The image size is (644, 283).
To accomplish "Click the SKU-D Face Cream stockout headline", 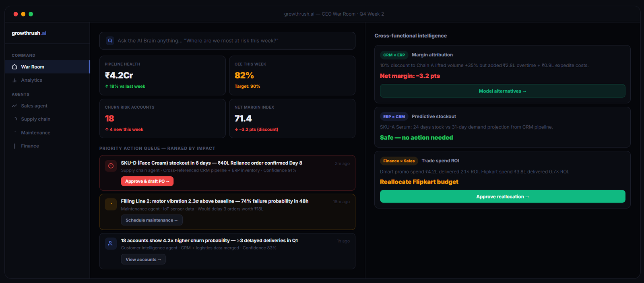I will (x=212, y=163).
